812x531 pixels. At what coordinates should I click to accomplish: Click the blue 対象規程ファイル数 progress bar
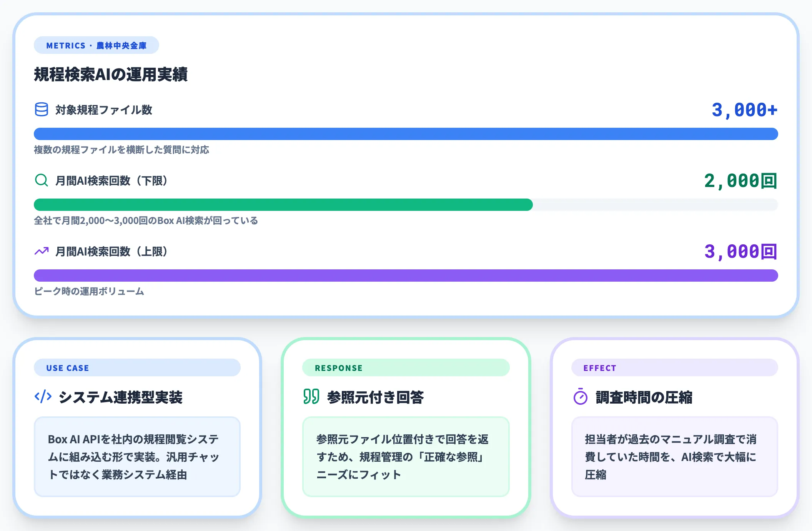(406, 134)
